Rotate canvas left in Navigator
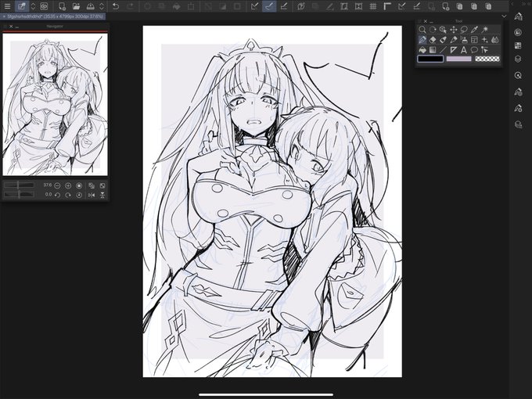 point(57,195)
